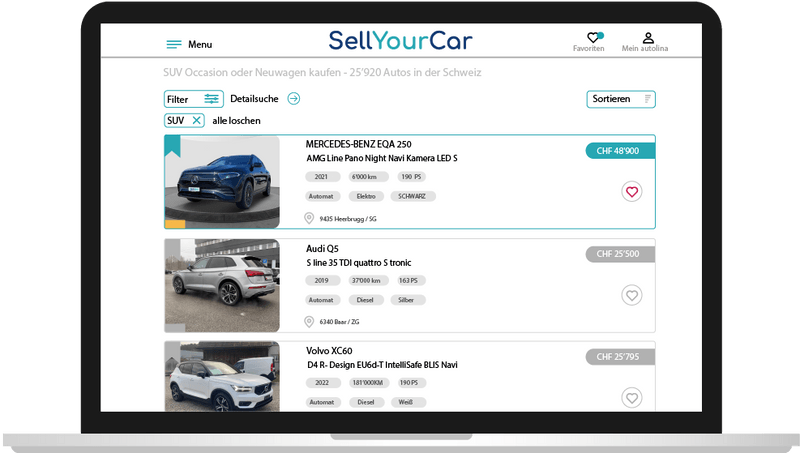Remove the SUV filter tag

pos(197,120)
